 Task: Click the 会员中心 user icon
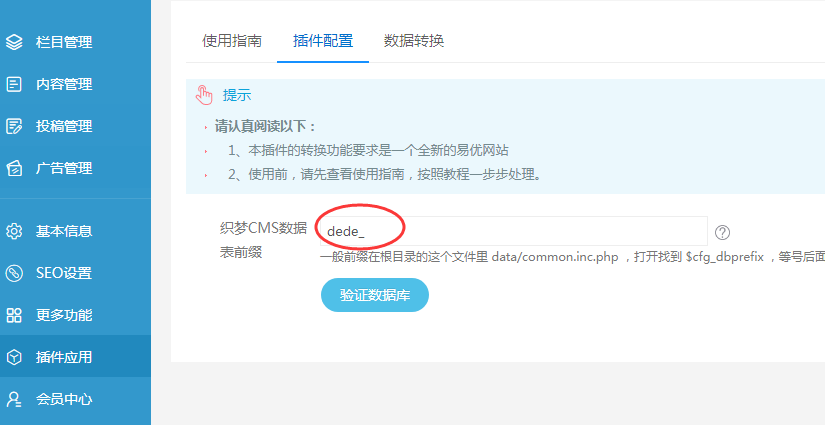click(x=14, y=399)
